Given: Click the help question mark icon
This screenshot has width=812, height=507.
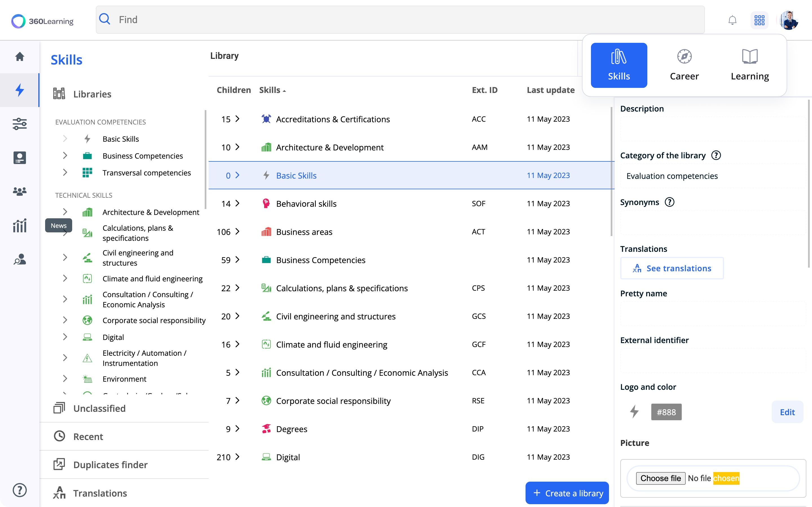Looking at the screenshot, I should [x=20, y=490].
